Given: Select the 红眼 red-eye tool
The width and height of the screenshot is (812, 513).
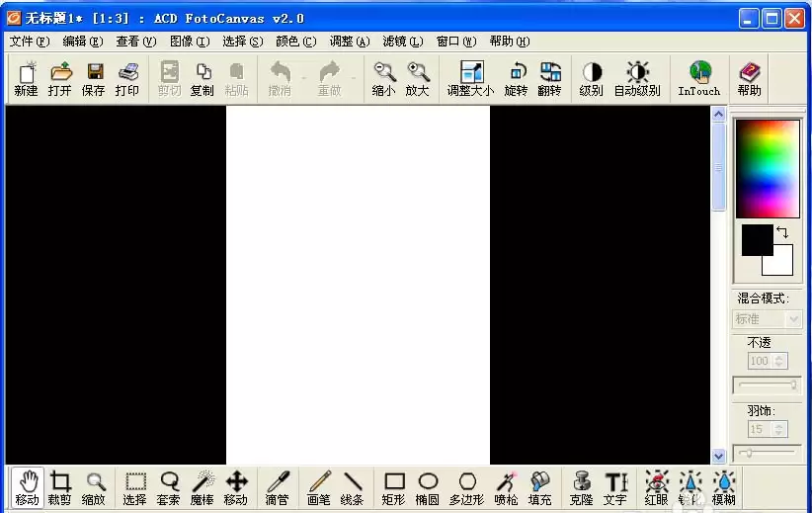Looking at the screenshot, I should tap(657, 487).
